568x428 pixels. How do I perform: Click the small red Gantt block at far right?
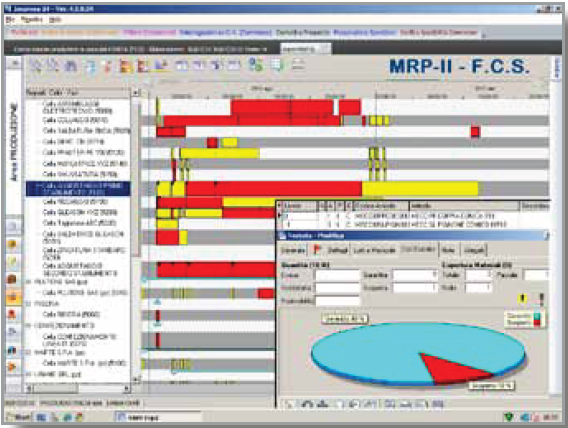[x=475, y=132]
